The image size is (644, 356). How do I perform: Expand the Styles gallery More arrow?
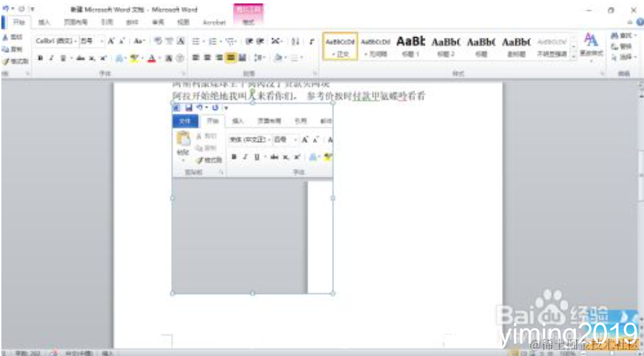tap(574, 58)
